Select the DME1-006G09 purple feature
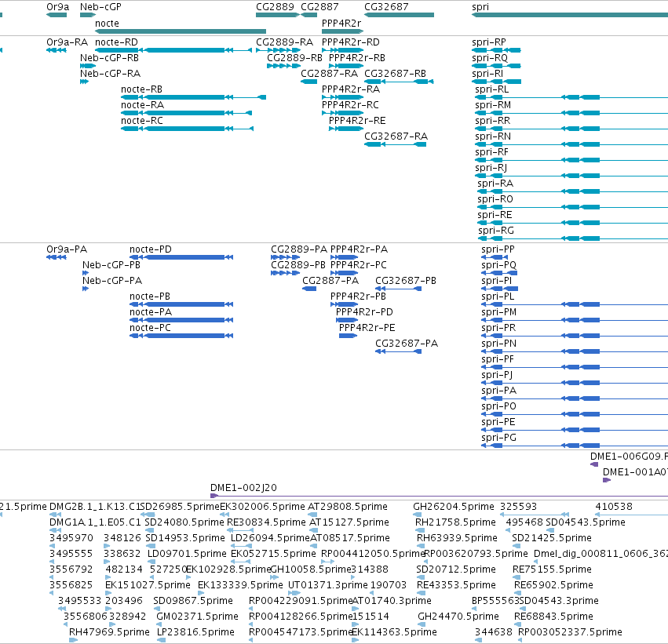 pyautogui.click(x=594, y=464)
